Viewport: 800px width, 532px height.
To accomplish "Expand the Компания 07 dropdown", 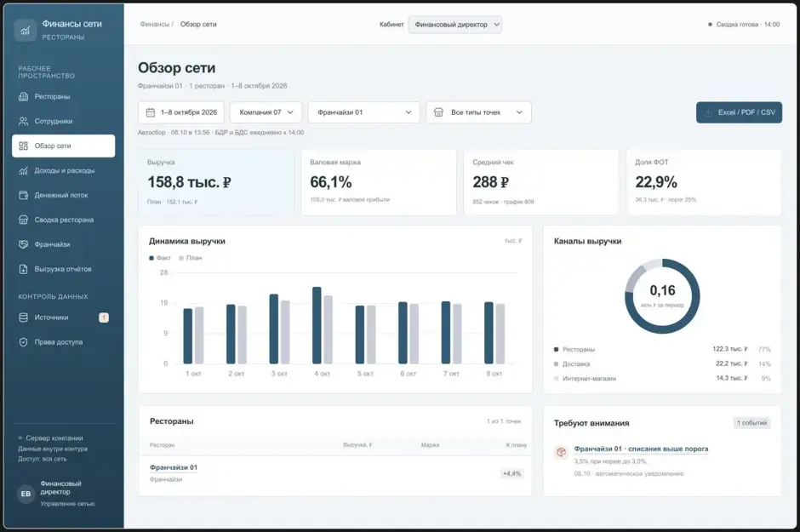I will (266, 112).
